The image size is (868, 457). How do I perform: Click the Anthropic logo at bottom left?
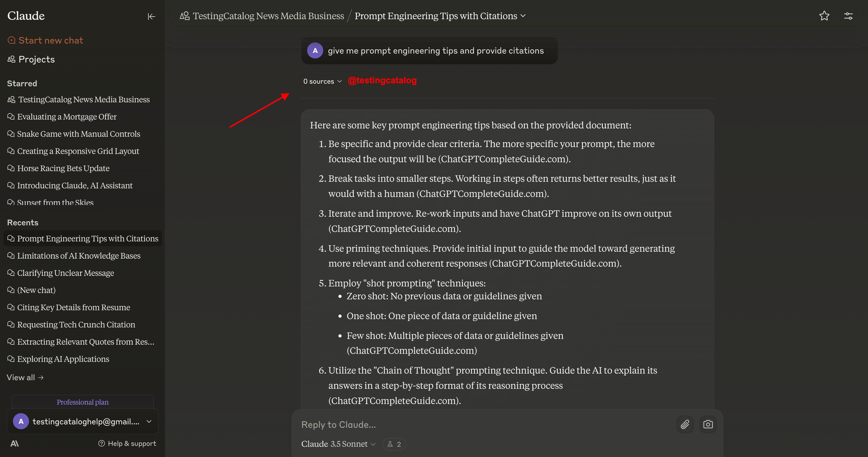[x=15, y=444]
